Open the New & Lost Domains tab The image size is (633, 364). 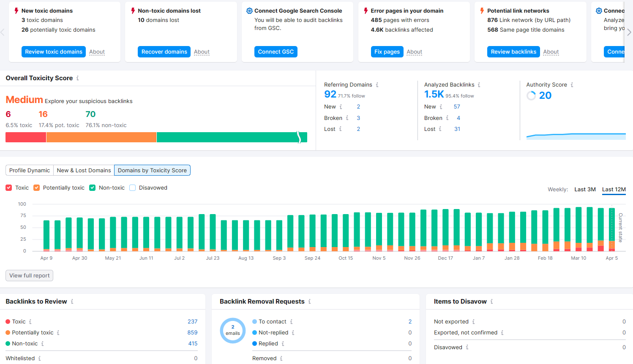point(84,171)
